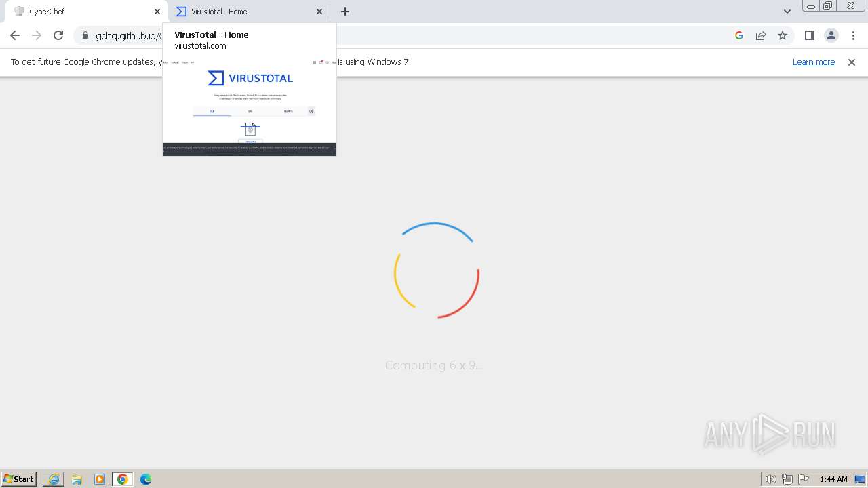This screenshot has width=868, height=488.
Task: Bookmark this page with star icon
Action: pyautogui.click(x=783, y=35)
